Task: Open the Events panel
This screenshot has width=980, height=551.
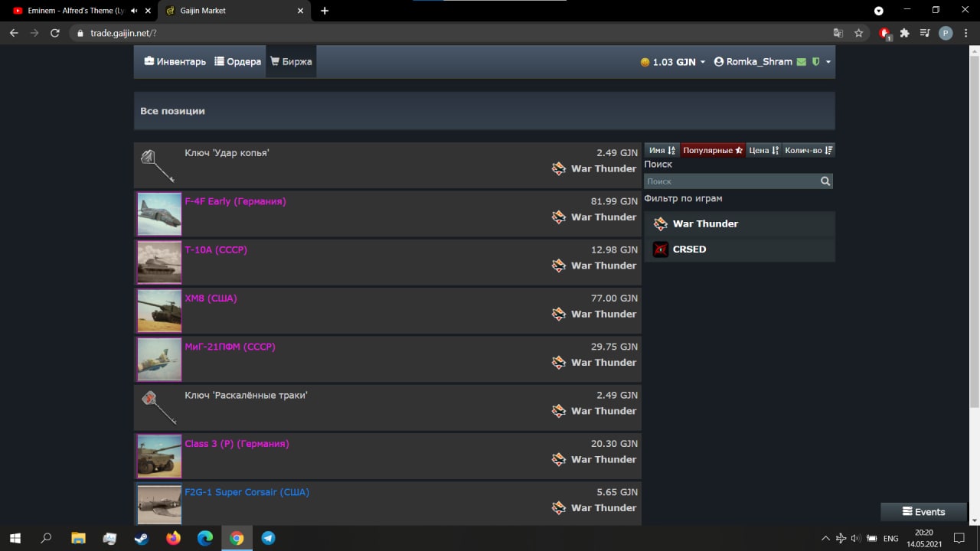Action: point(924,512)
